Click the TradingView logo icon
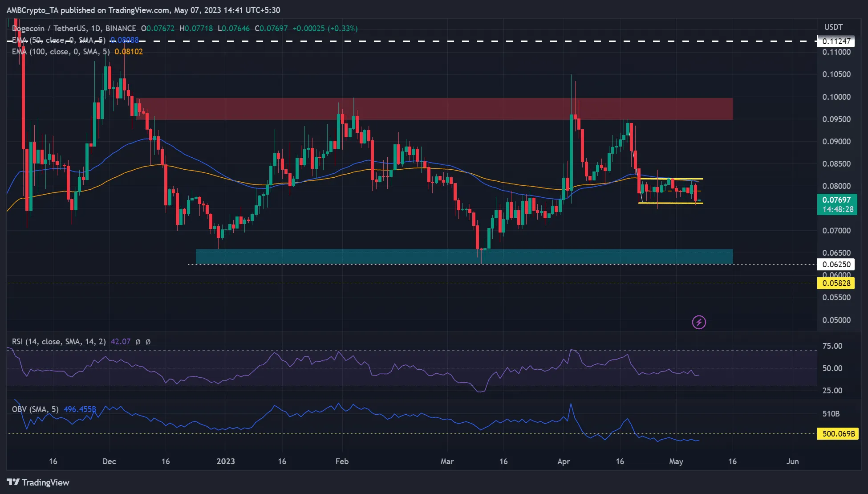The image size is (868, 494). tap(13, 482)
